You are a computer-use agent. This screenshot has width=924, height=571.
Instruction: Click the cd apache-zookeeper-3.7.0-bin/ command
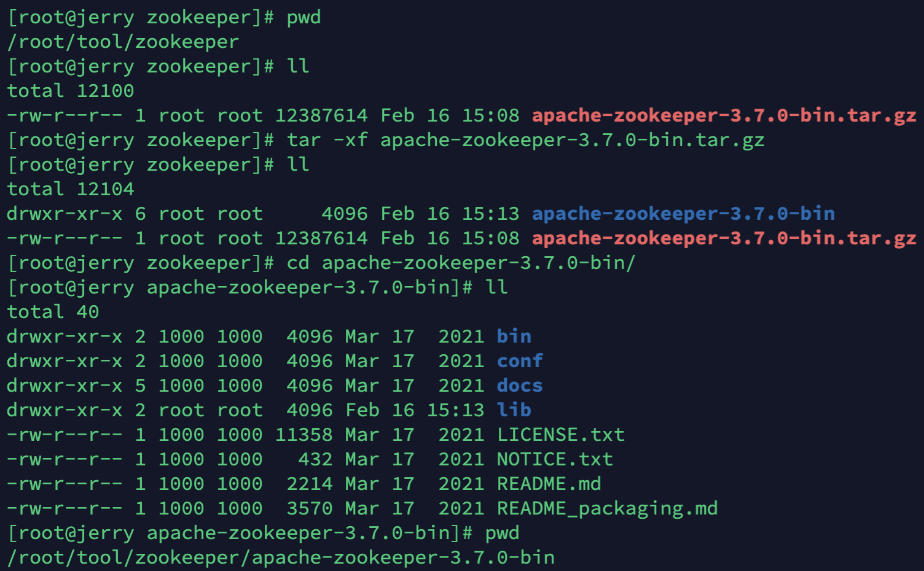point(461,263)
